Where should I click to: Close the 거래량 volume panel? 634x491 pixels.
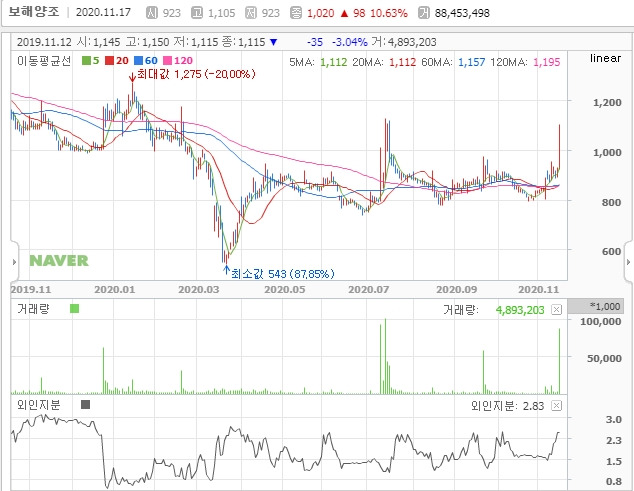(x=556, y=310)
